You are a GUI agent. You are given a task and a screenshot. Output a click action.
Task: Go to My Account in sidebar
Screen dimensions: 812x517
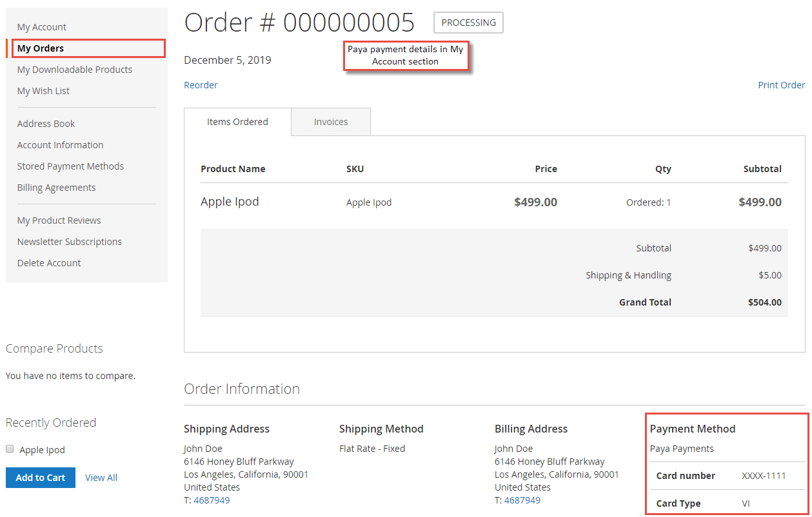[x=42, y=27]
